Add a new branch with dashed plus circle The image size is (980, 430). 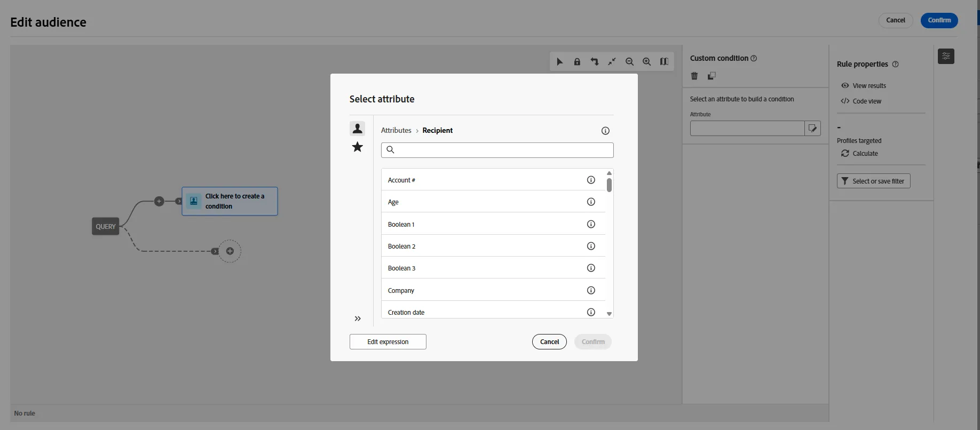(230, 251)
